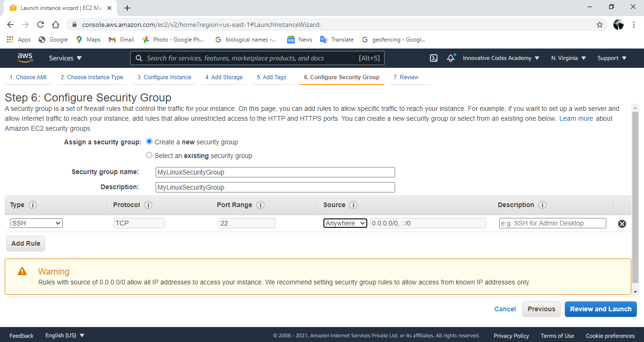The image size is (644, 342).
Task: Click the search magnifier icon
Action: tap(138, 58)
